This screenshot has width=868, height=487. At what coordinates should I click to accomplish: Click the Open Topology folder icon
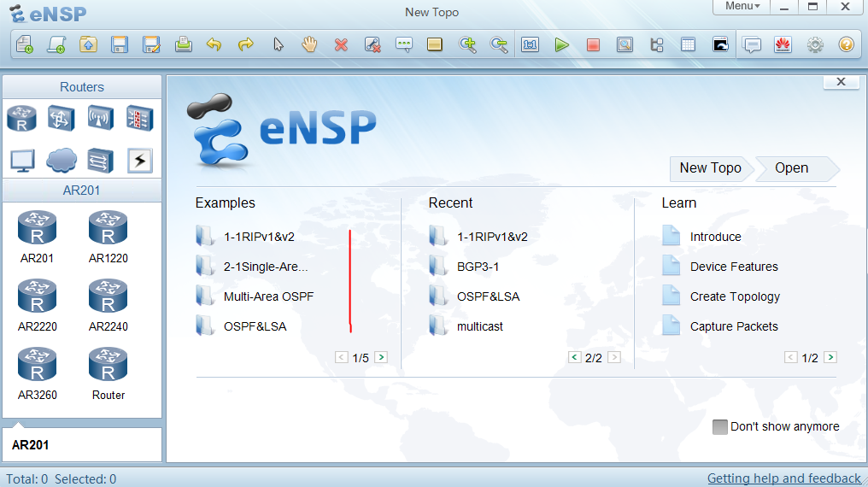[88, 44]
